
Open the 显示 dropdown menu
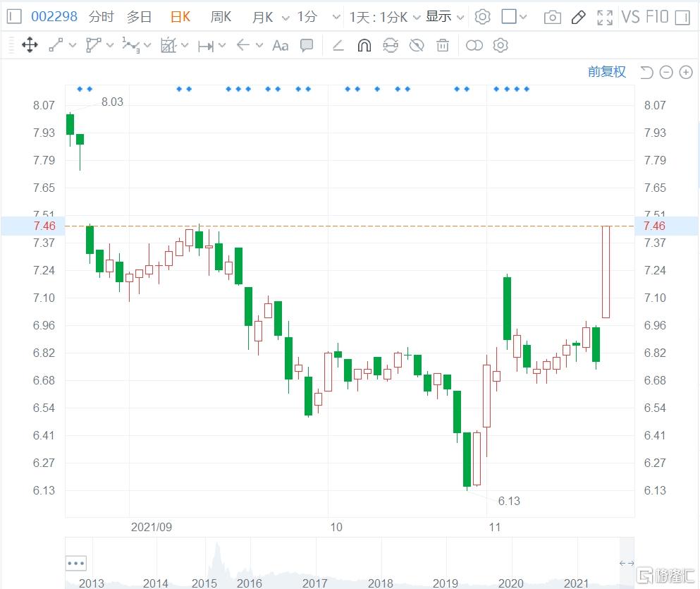pyautogui.click(x=445, y=17)
